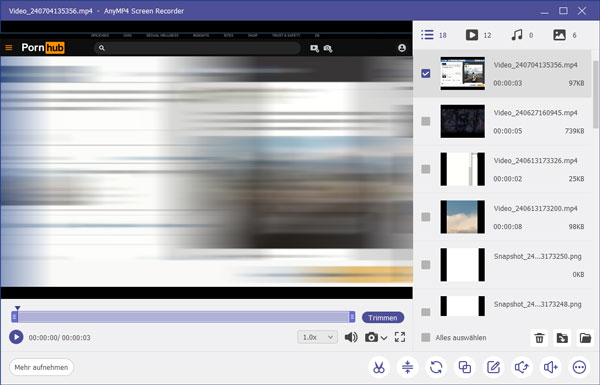
Task: Open output folder icon
Action: [x=585, y=338]
